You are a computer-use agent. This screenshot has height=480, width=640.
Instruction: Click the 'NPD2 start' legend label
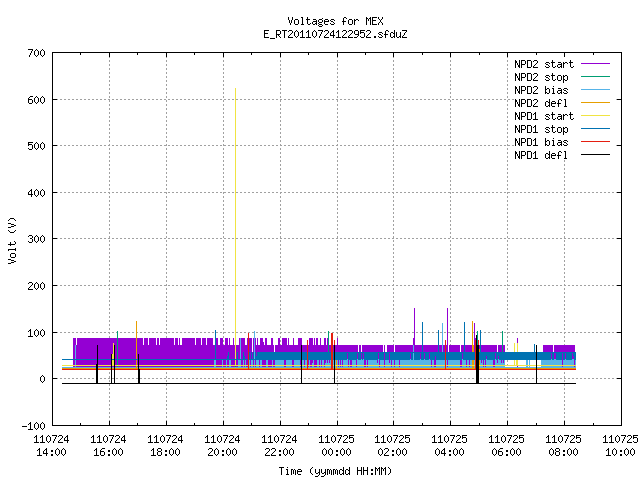[544, 64]
